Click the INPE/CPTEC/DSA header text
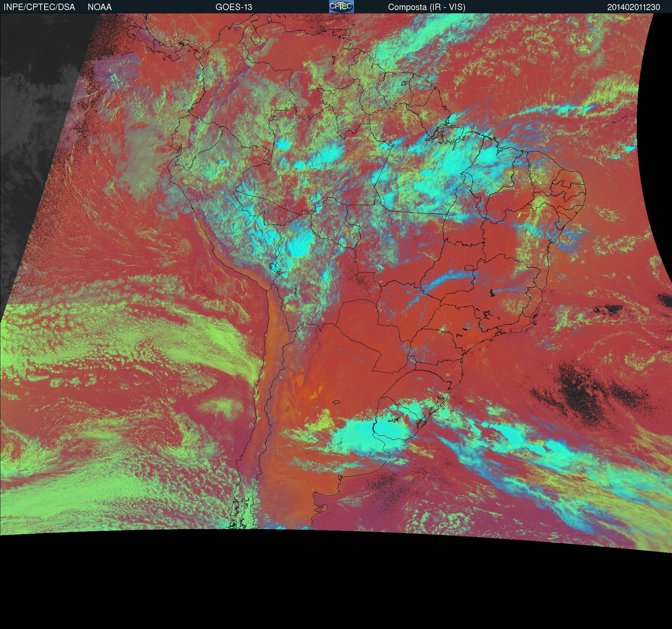This screenshot has width=672, height=629. tap(39, 7)
